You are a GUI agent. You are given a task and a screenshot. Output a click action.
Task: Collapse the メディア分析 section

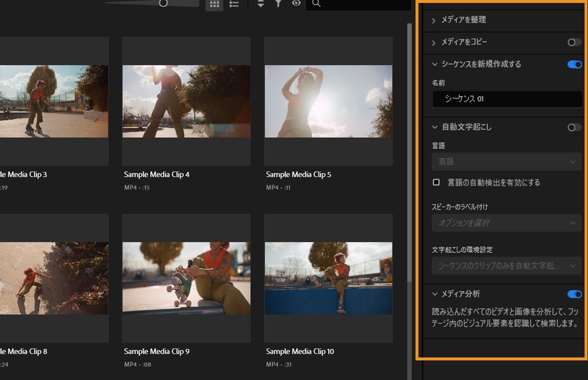point(434,294)
